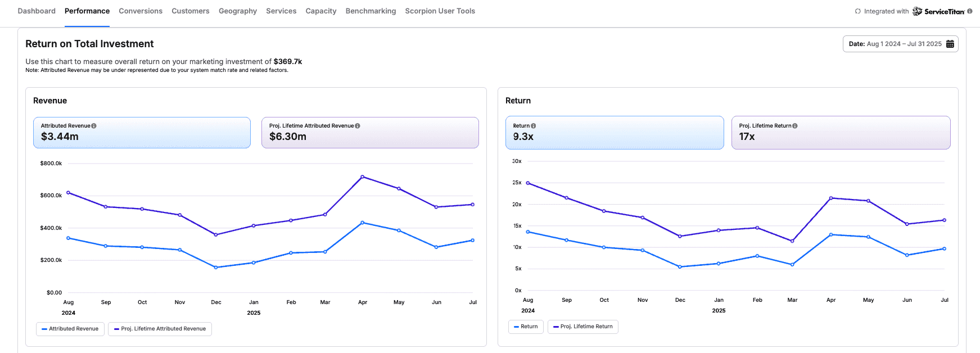Click the ServiceTitan logo icon
The image size is (980, 353).
(917, 11)
